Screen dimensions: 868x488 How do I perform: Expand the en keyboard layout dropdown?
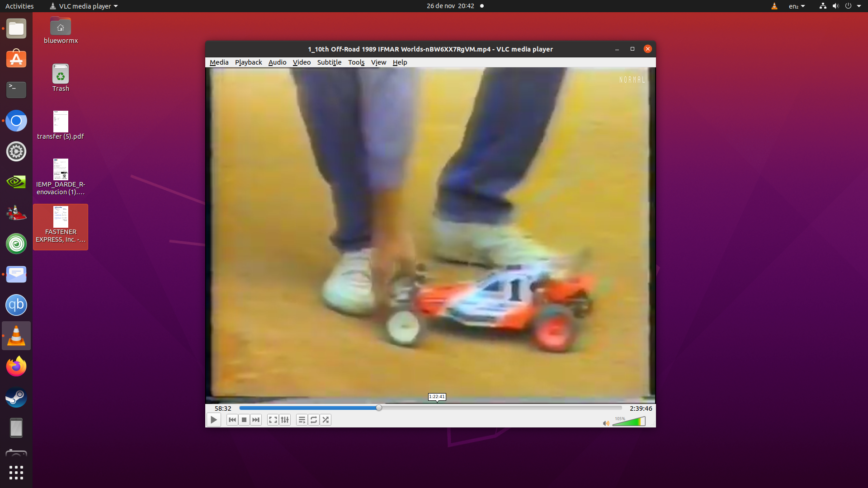(797, 6)
